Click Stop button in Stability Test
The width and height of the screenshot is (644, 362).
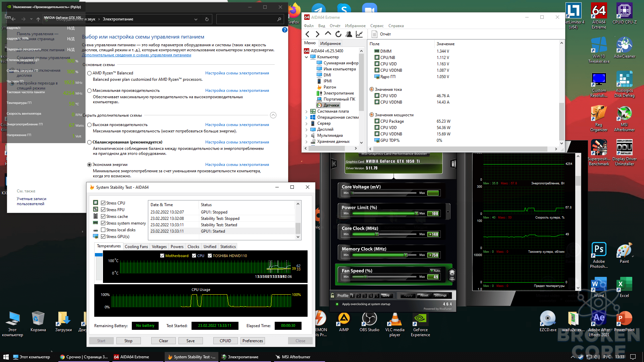[x=128, y=341]
